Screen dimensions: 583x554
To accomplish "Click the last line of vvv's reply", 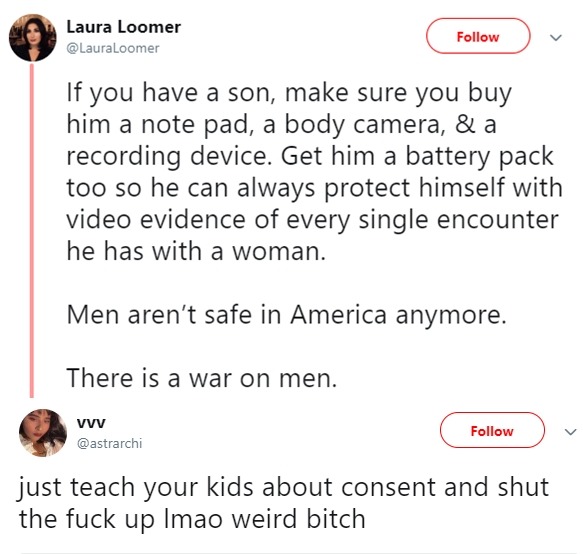I will coord(192,519).
